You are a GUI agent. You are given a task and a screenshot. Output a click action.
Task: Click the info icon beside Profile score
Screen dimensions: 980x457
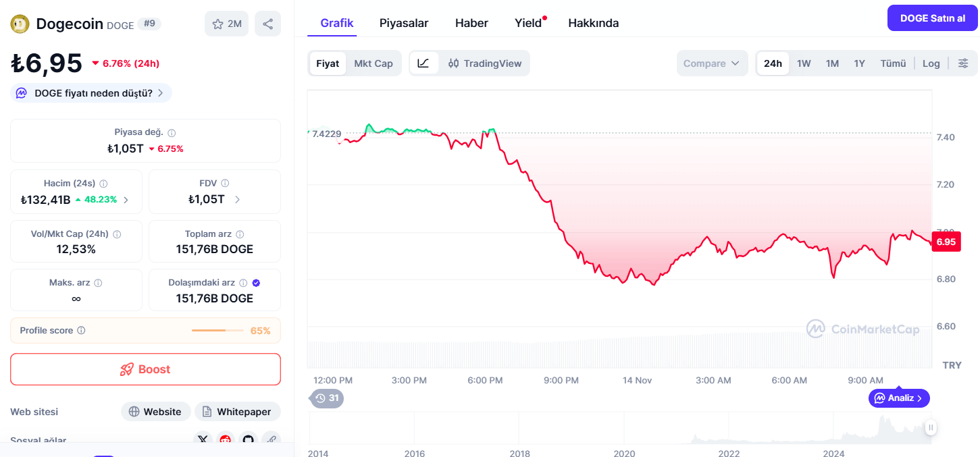click(81, 331)
